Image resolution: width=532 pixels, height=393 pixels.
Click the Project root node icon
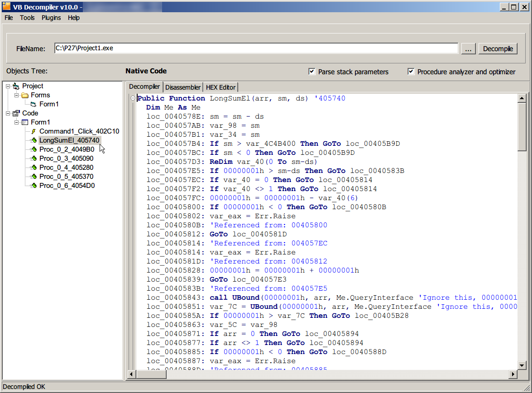pos(16,86)
